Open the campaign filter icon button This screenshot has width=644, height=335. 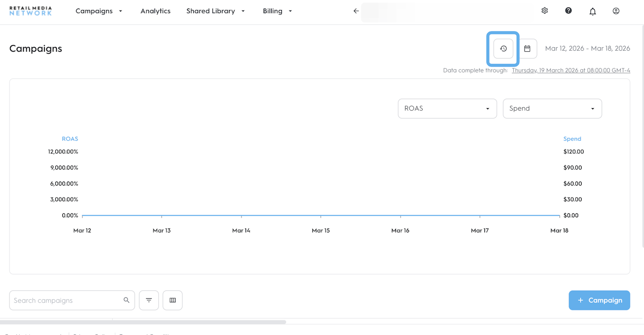[149, 300]
